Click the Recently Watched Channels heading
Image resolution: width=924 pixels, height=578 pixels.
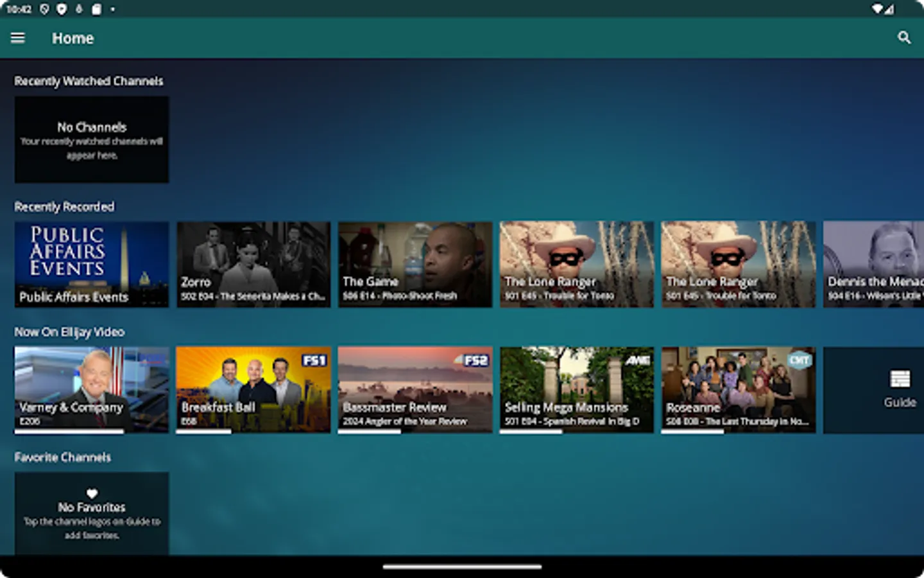(89, 81)
